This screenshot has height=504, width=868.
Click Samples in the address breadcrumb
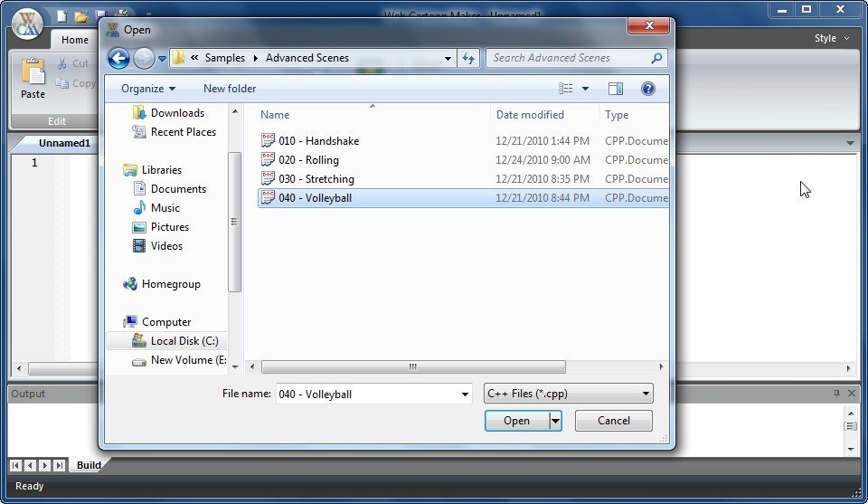coord(225,58)
